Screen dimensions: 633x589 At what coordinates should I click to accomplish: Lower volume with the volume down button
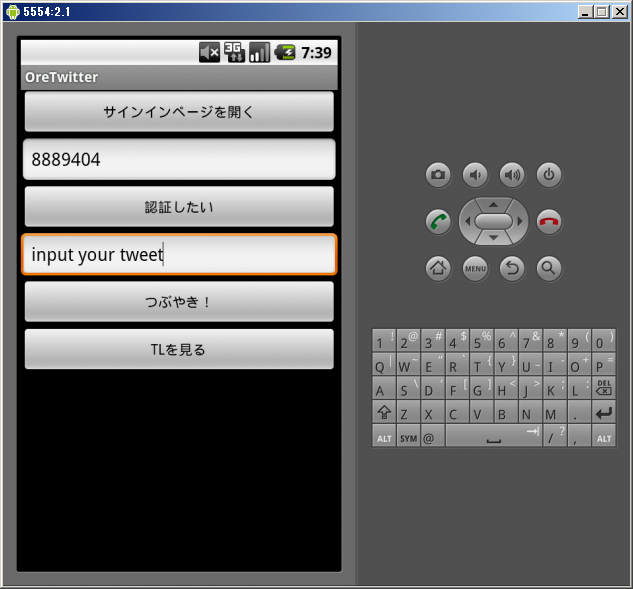click(475, 175)
